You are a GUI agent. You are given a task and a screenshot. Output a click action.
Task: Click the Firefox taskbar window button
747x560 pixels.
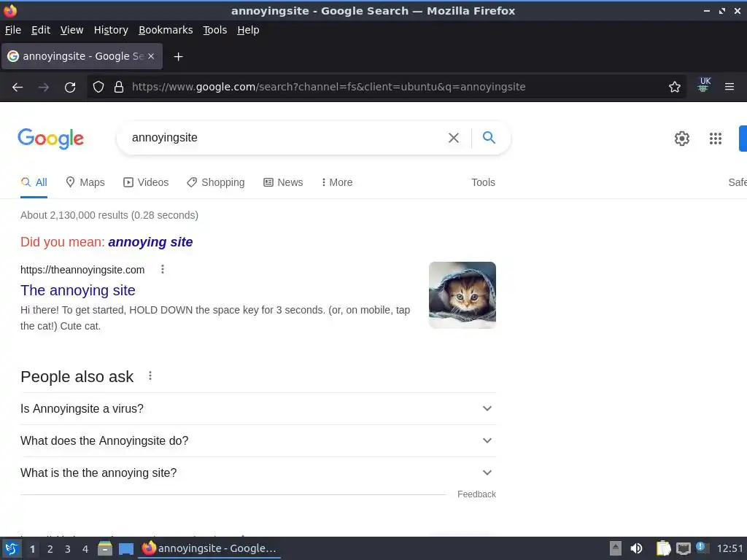click(209, 548)
